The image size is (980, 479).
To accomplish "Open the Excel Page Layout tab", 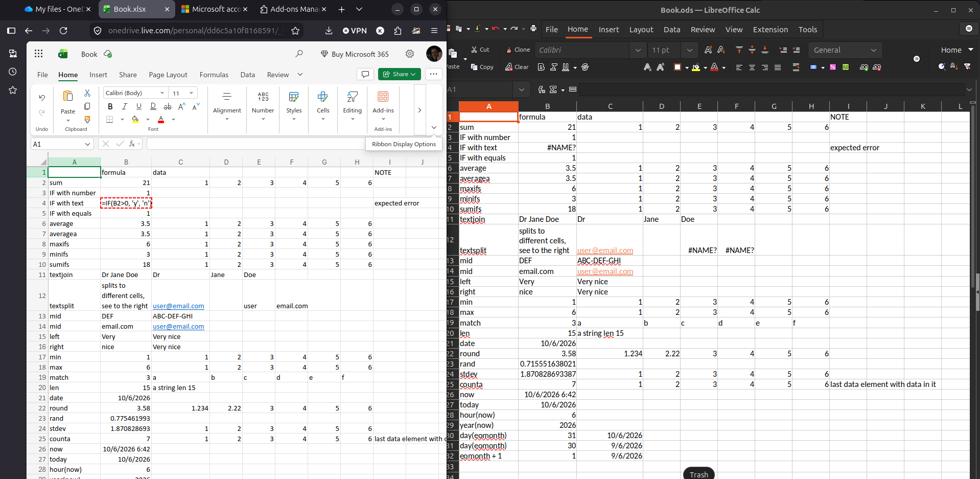I will 168,75.
